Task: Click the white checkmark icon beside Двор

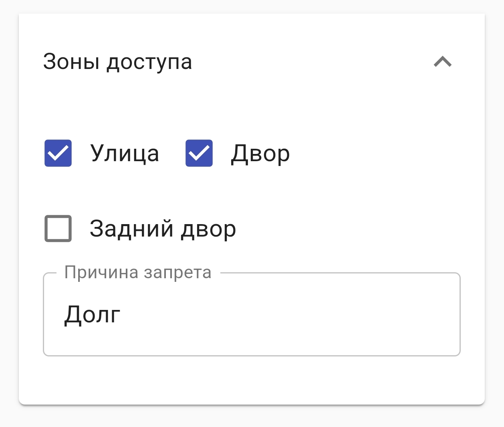Action: tap(199, 153)
